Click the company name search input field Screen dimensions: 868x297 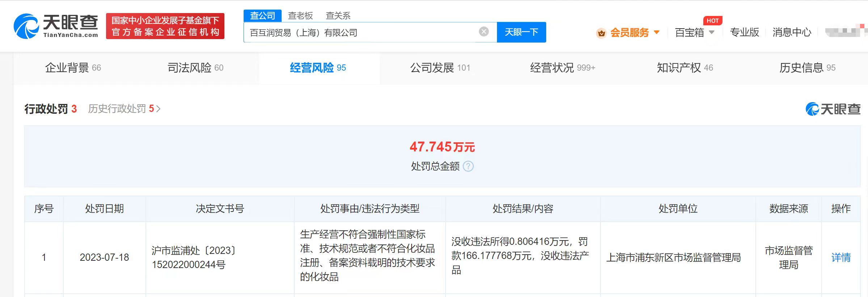(362, 33)
